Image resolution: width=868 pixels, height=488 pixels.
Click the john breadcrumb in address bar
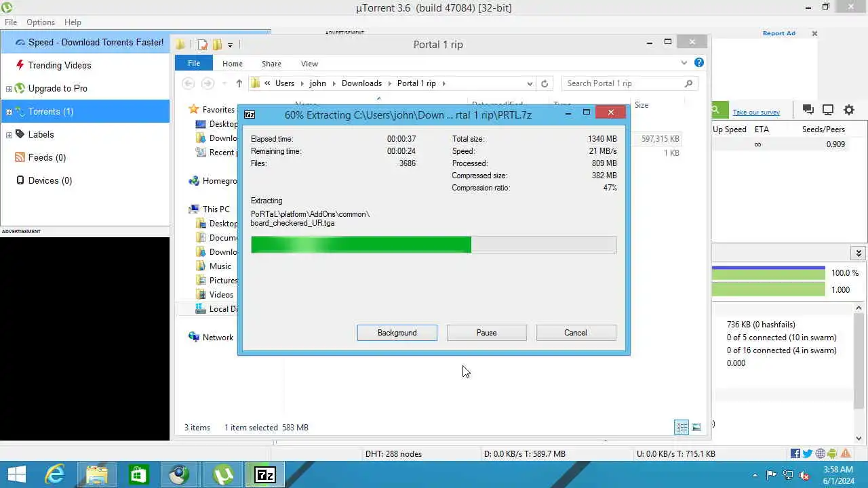point(317,83)
